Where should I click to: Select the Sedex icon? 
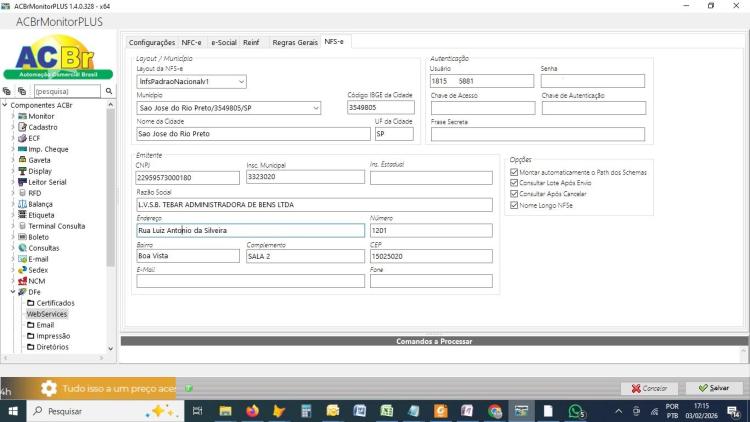(x=22, y=270)
